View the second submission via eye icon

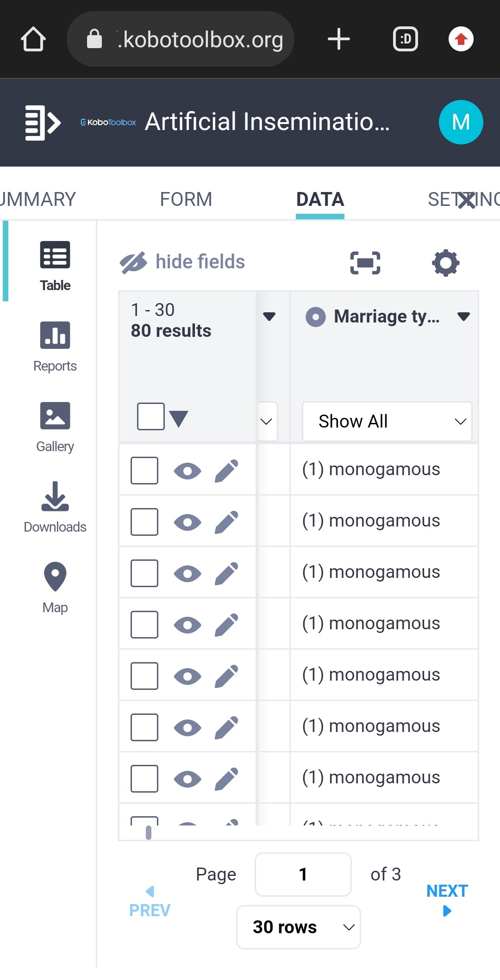187,522
